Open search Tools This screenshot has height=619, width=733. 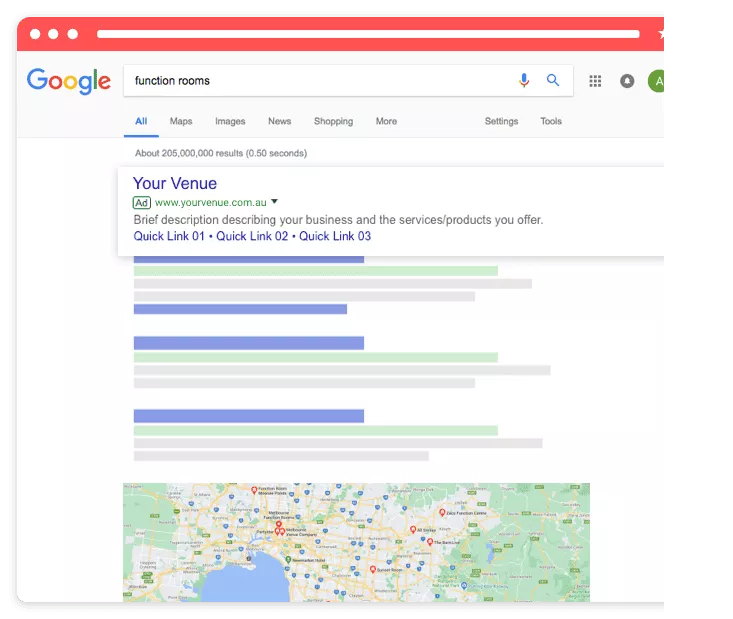pyautogui.click(x=551, y=121)
